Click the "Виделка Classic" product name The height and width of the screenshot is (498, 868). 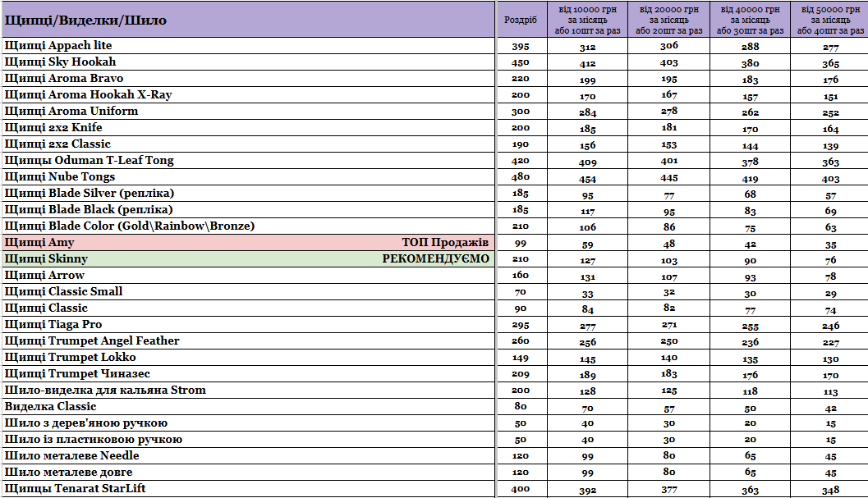(50, 407)
